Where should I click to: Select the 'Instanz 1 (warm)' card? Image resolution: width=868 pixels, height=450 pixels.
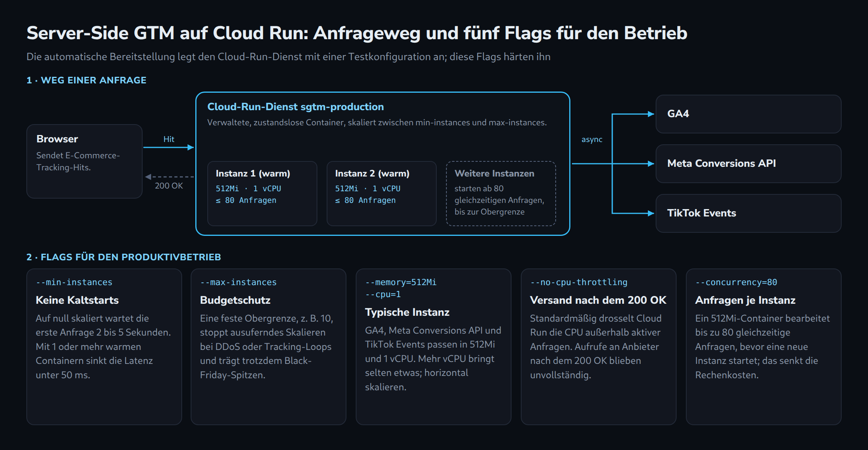tap(262, 194)
